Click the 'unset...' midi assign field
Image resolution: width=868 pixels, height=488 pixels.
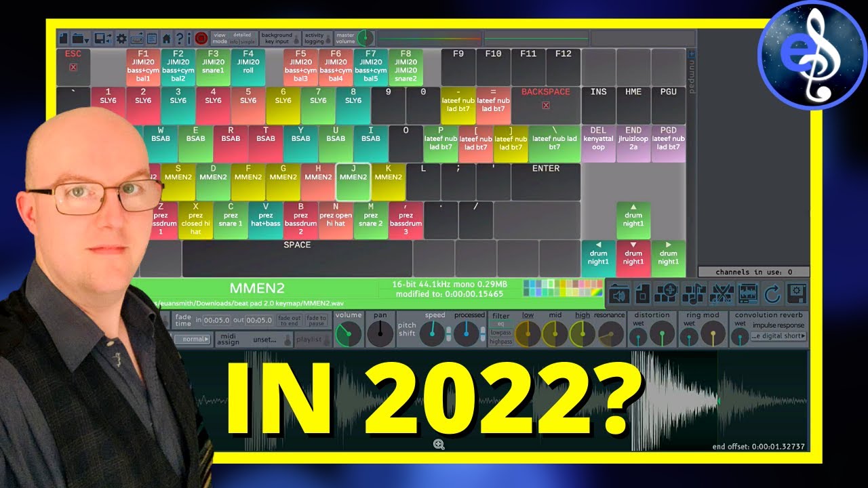(x=266, y=340)
